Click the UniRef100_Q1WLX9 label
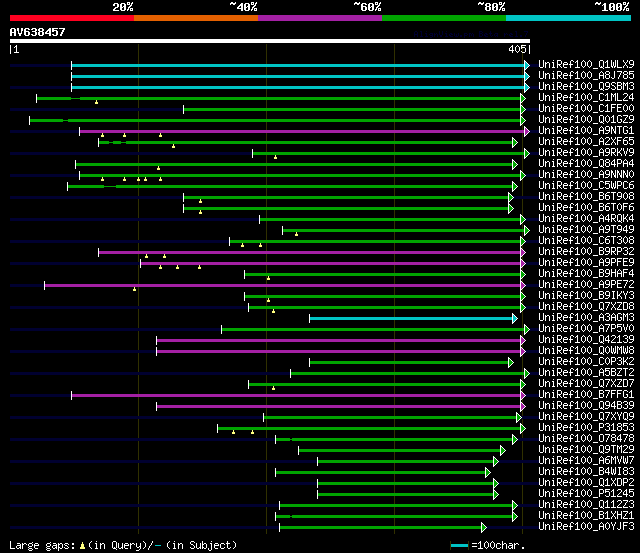Viewport: 640px width, 553px height. click(x=586, y=64)
